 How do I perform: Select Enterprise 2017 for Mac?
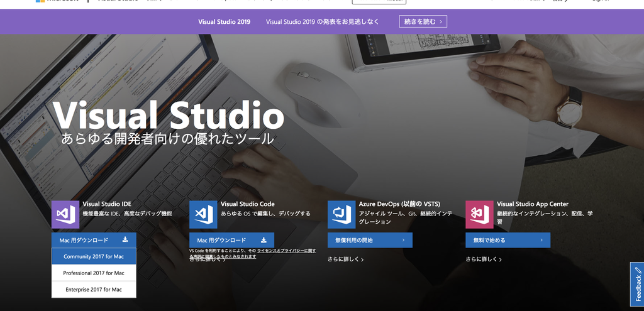[94, 289]
